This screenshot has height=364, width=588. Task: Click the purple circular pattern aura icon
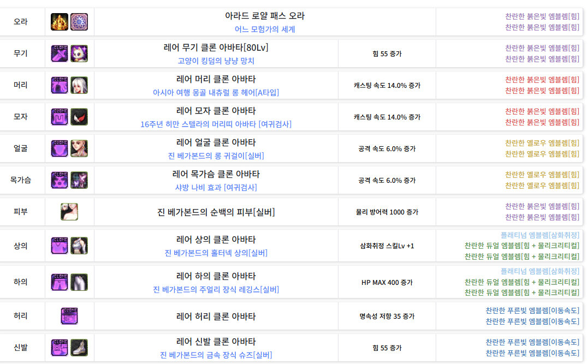[x=79, y=22]
